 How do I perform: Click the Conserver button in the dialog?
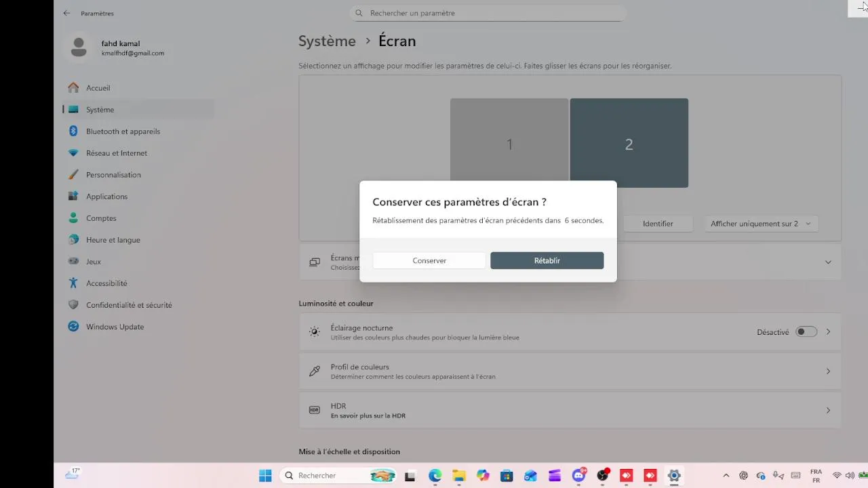coord(429,260)
